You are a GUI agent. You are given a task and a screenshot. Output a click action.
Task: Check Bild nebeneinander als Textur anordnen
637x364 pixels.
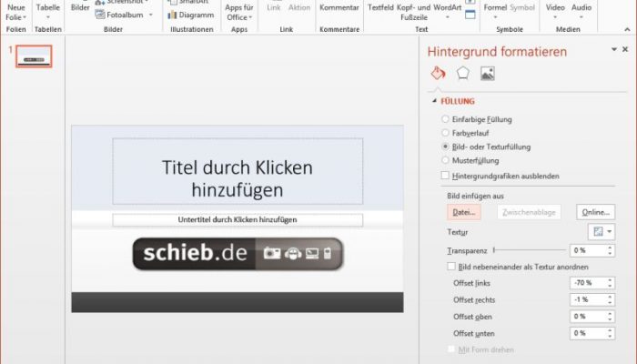point(451,267)
